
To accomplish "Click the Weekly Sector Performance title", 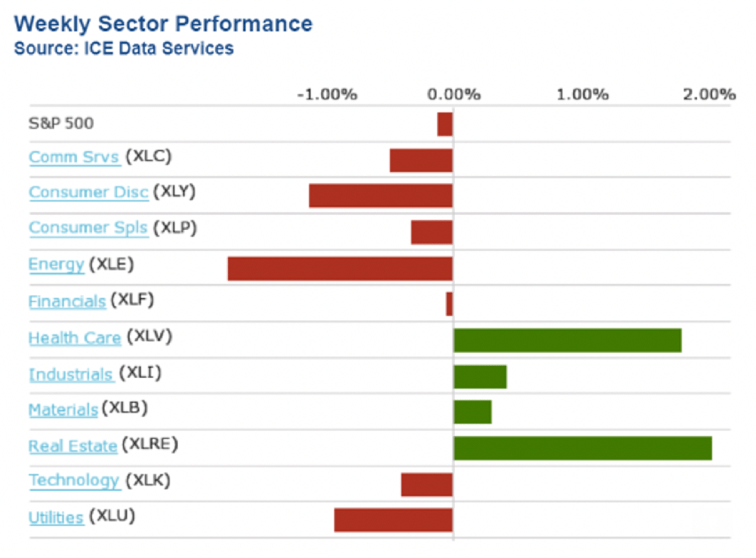I will 163,24.
